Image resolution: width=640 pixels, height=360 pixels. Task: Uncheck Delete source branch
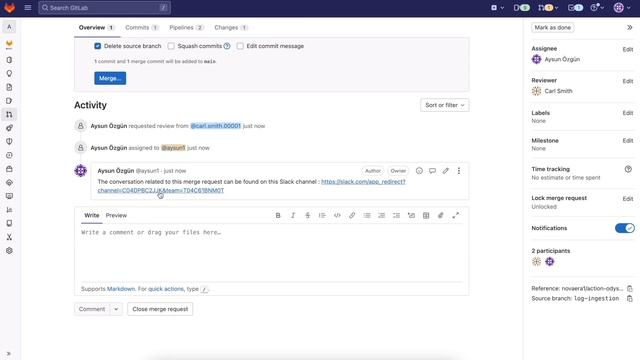coord(98,46)
